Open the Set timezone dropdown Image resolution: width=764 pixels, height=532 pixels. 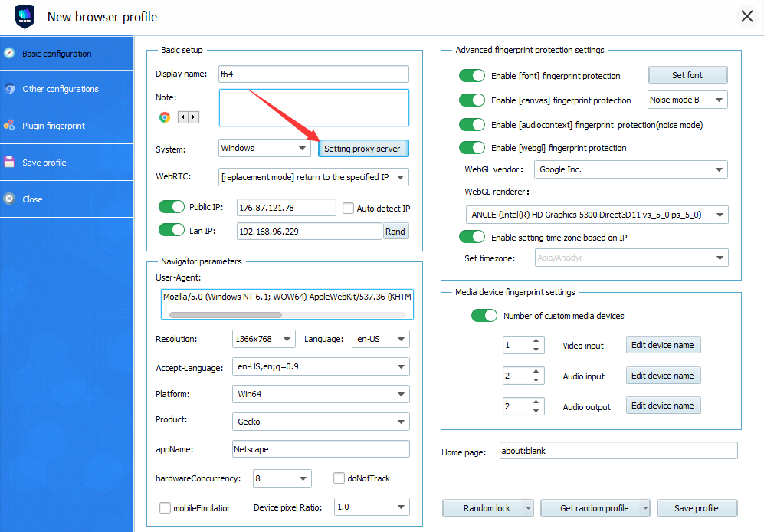(631, 258)
